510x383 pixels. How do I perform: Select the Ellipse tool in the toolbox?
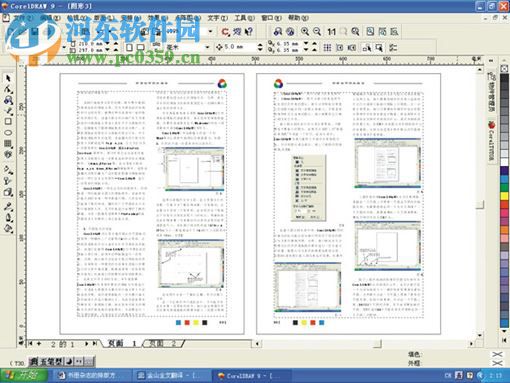click(8, 133)
